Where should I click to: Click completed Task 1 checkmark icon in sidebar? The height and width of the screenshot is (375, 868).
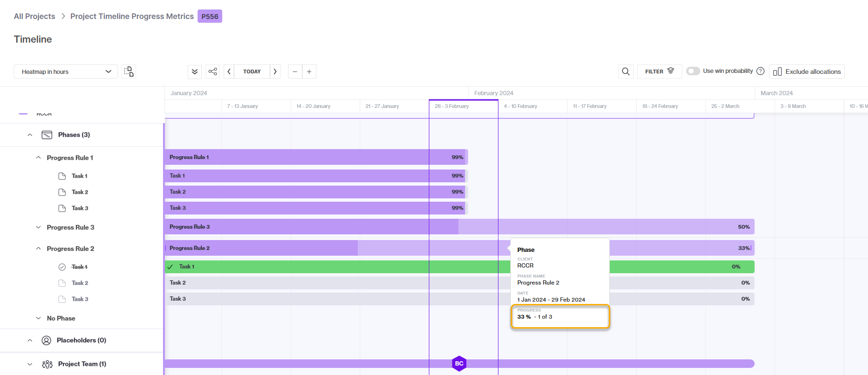point(62,267)
